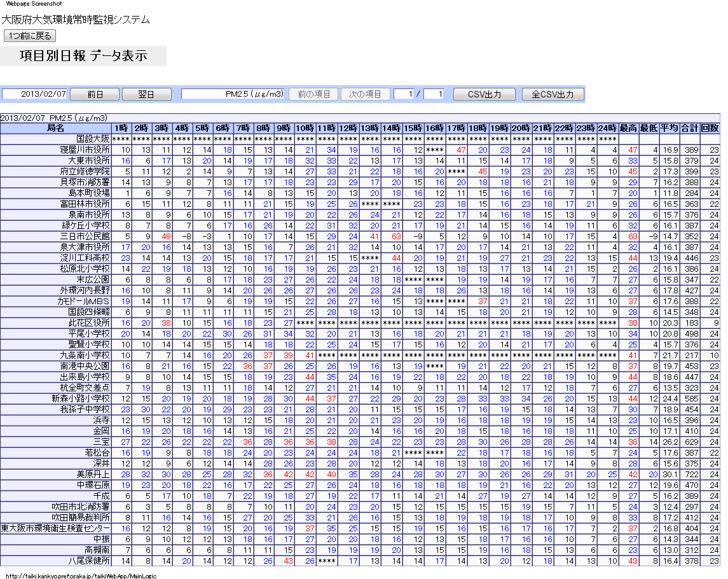Image resolution: width=728 pixels, height=579 pixels.
Task: Select the 寝屋川市役所 station row name
Action: click(x=85, y=150)
